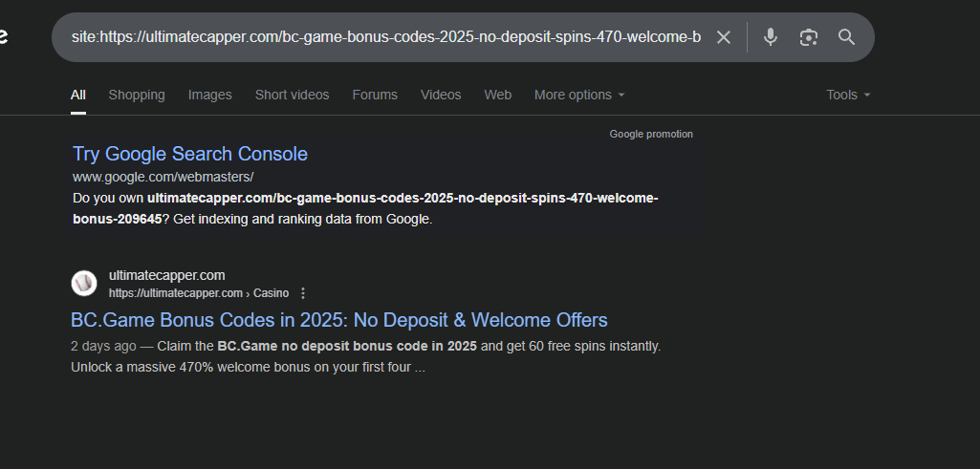Open three-dot menu beside ultimatecapper result
The width and height of the screenshot is (980, 469).
point(303,293)
